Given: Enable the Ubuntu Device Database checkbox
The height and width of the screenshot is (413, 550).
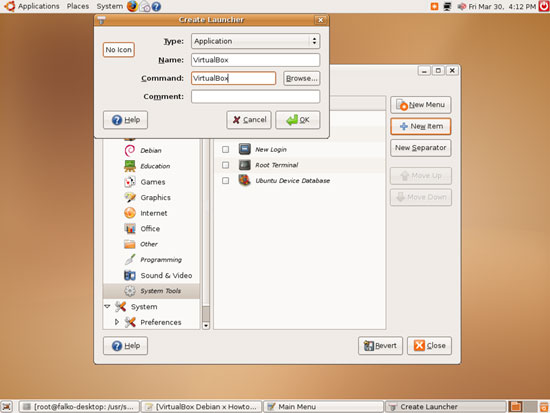Looking at the screenshot, I should click(x=226, y=181).
